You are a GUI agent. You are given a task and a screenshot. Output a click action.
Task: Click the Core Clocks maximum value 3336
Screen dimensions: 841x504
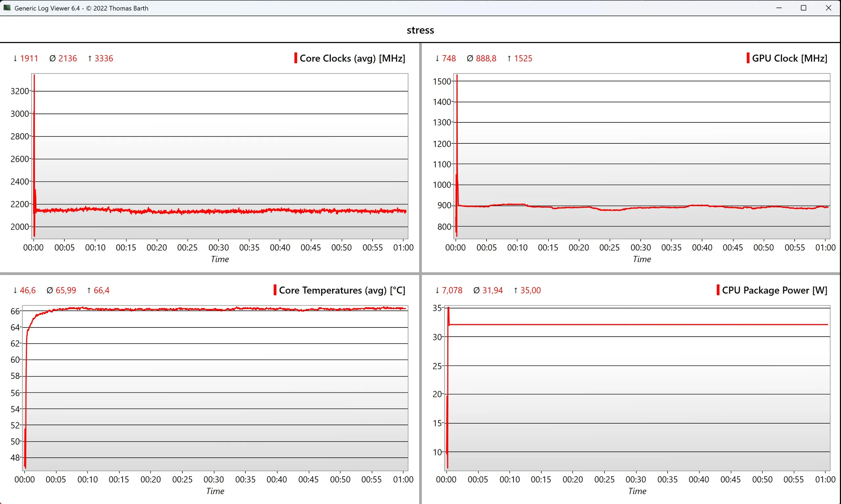[103, 58]
